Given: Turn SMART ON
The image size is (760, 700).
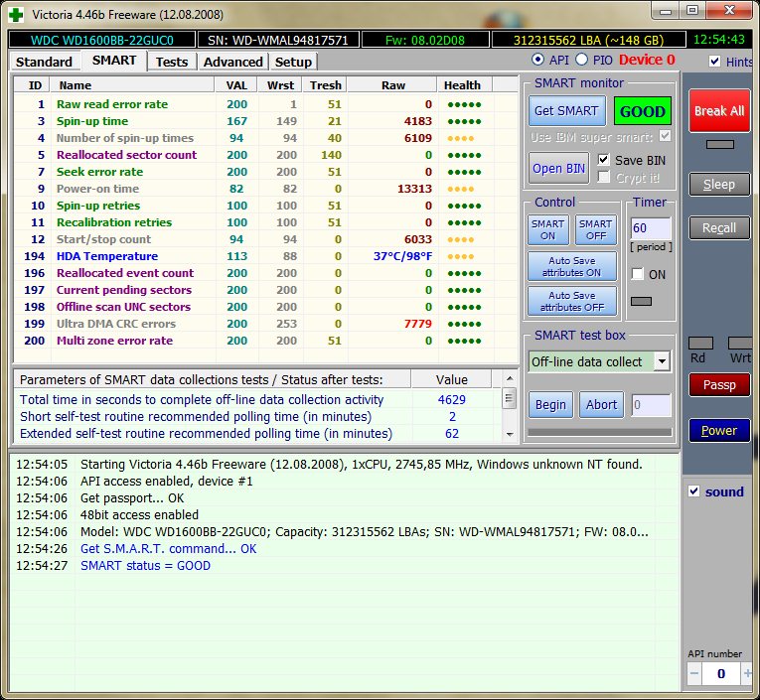Looking at the screenshot, I should [547, 229].
